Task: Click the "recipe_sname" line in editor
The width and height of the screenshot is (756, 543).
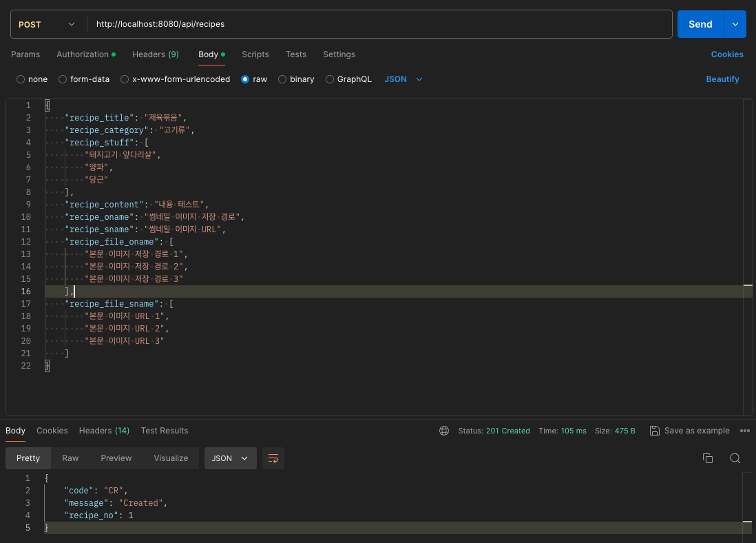Action: (145, 229)
